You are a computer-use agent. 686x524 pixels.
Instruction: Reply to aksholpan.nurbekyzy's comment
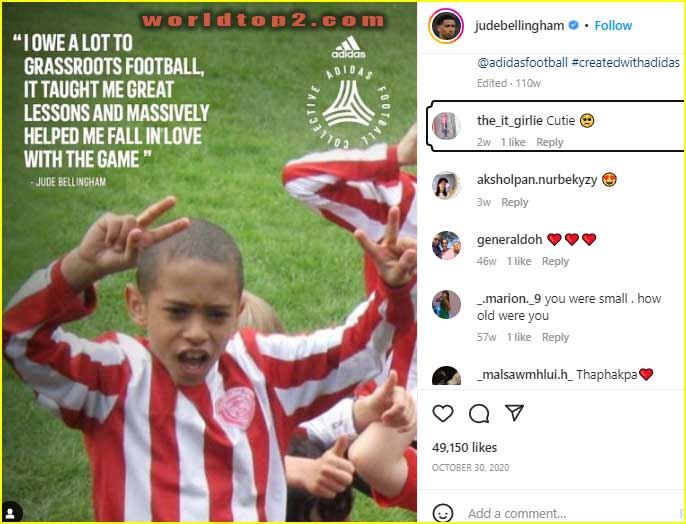[514, 202]
